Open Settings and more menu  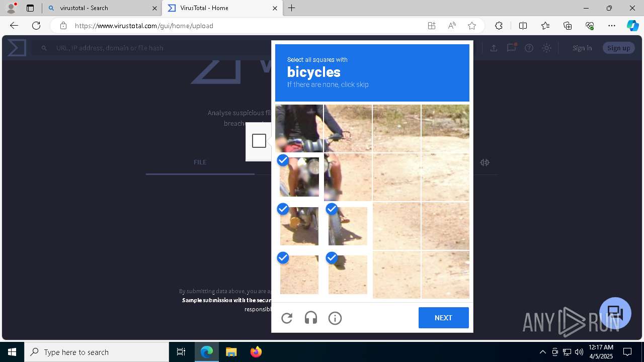click(x=612, y=26)
